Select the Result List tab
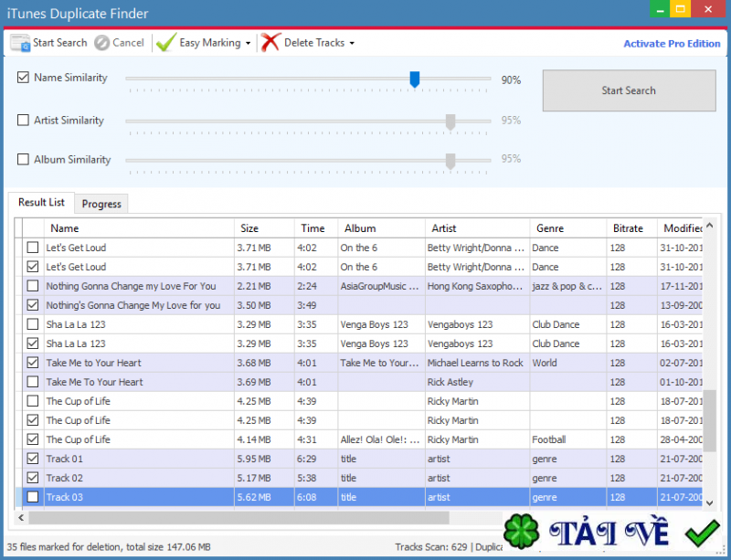The image size is (731, 560). pyautogui.click(x=40, y=202)
